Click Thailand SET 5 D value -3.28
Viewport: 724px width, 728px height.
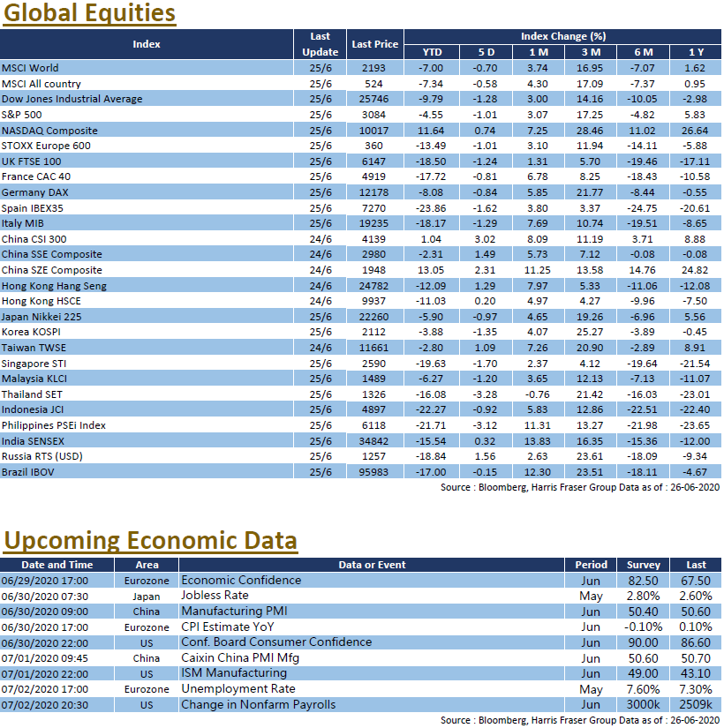485,394
